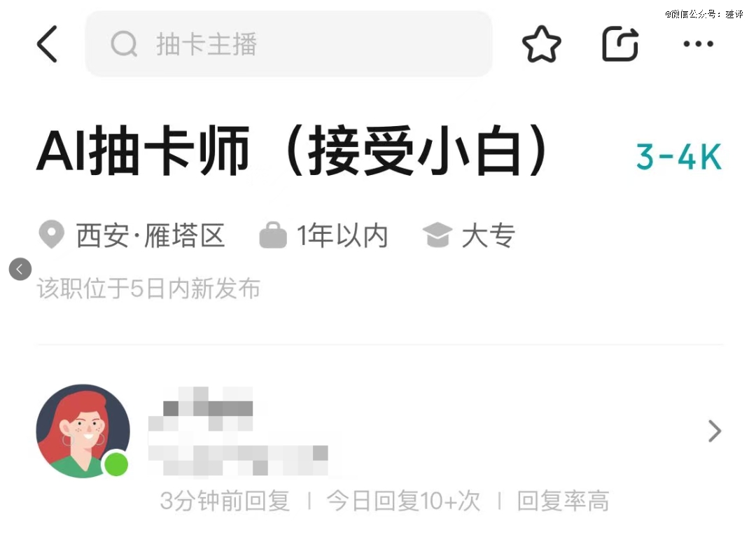Click the 1年以内 experience label

point(342,236)
